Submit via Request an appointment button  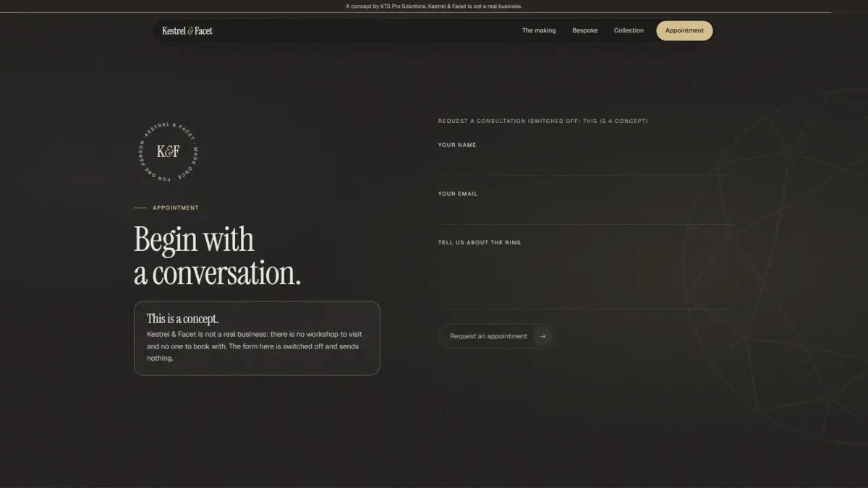click(x=496, y=336)
